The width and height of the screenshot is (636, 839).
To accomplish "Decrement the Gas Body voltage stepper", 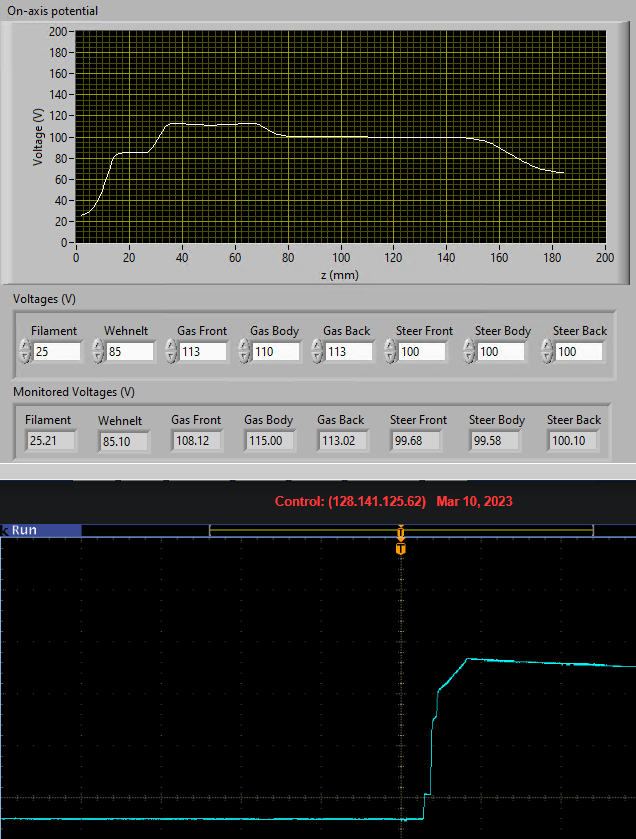I will pos(244,358).
